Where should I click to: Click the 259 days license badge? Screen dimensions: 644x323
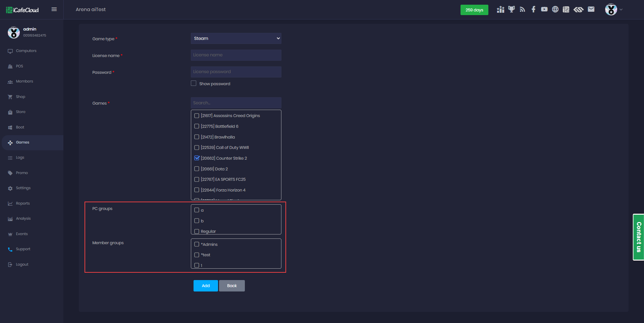click(x=474, y=10)
